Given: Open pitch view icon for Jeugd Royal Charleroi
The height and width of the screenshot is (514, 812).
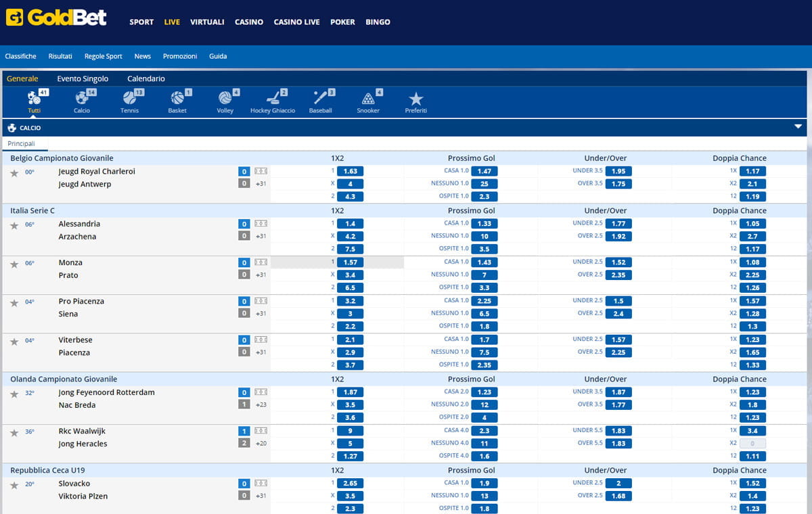Looking at the screenshot, I should [261, 171].
